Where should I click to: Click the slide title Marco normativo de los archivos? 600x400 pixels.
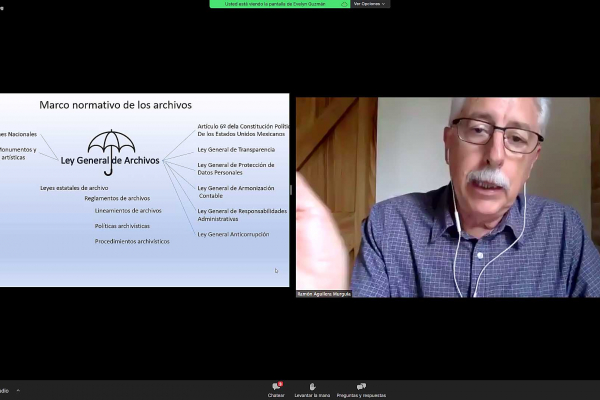(116, 105)
